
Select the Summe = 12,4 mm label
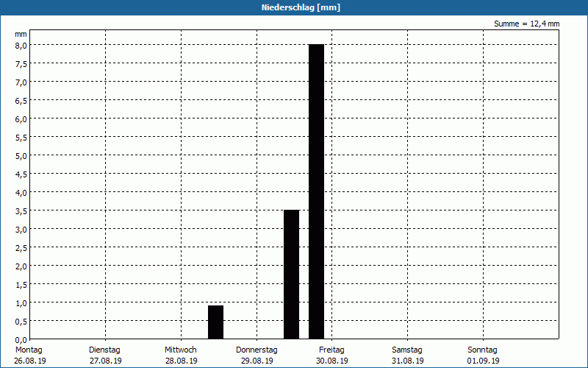526,24
